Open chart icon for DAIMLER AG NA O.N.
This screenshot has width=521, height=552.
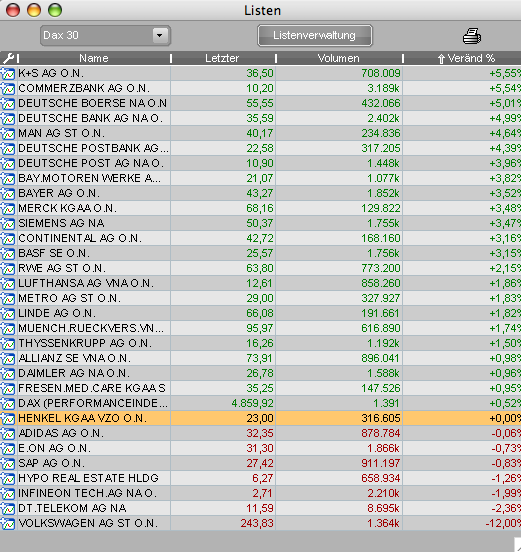point(8,373)
